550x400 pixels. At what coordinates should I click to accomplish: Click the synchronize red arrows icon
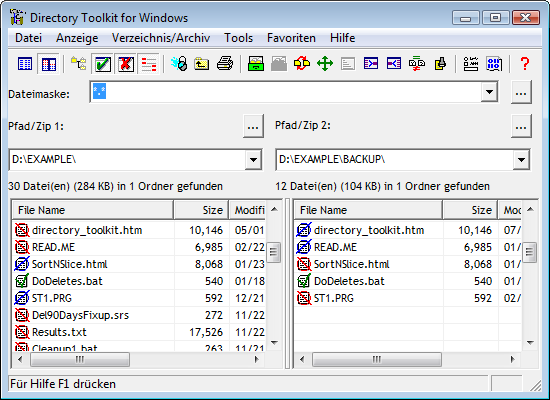pyautogui.click(x=302, y=64)
